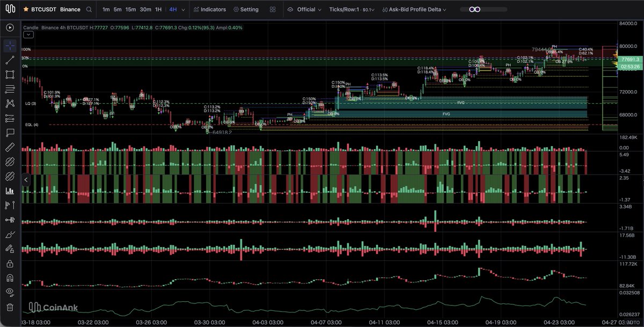
Task: Collapse the candle legend chevron button
Action: 28,34
